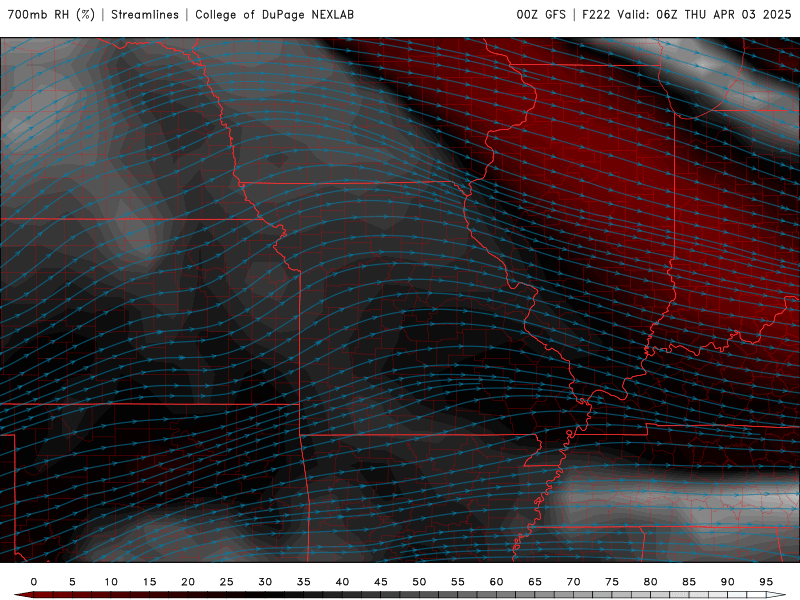Click the colorbar label "50"
800x600 pixels.
[419, 582]
